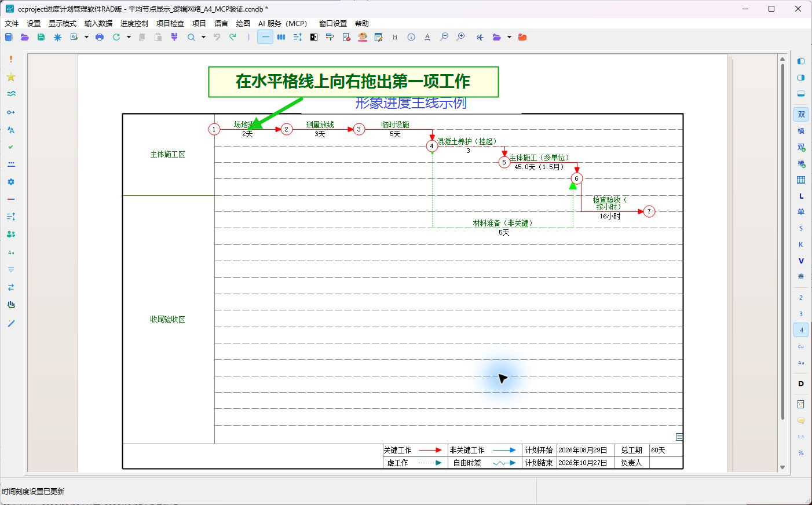
Task: Click the percent zoom button in right panel
Action: pos(801,453)
